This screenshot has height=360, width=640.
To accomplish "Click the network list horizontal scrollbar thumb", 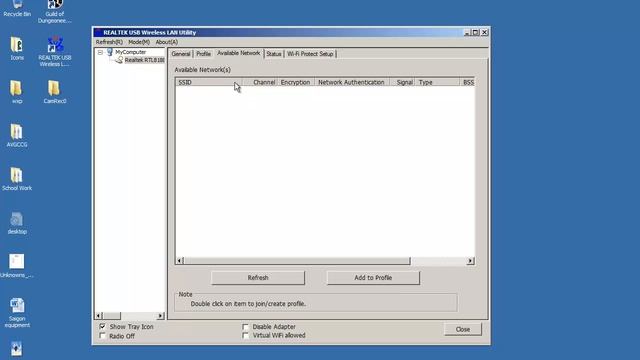I will (x=297, y=261).
